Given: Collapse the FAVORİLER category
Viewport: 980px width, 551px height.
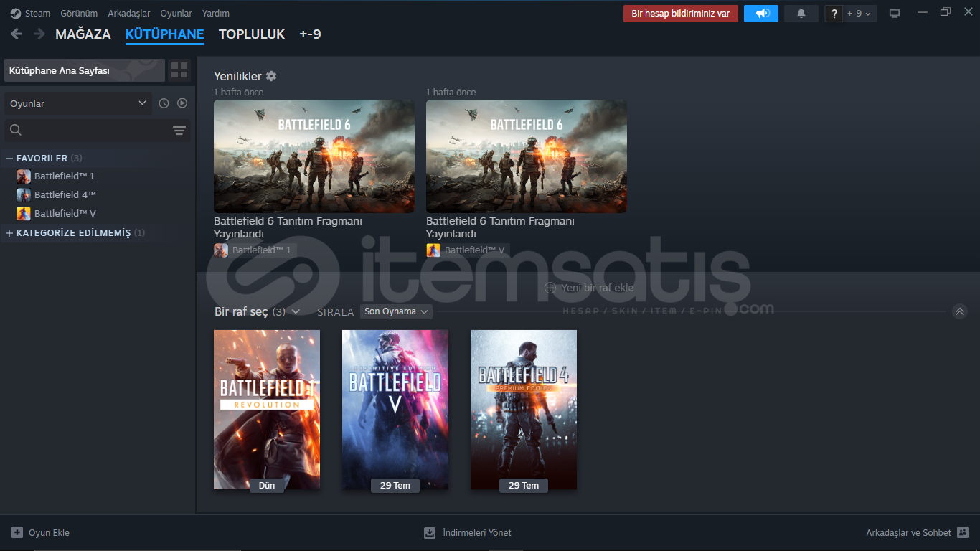Looking at the screenshot, I should click(x=9, y=158).
